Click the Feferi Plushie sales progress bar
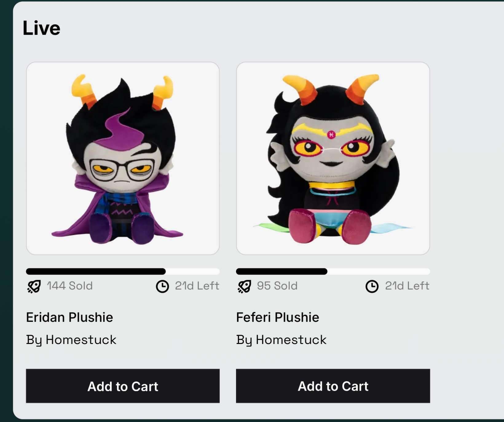Image resolution: width=504 pixels, height=422 pixels. (333, 271)
